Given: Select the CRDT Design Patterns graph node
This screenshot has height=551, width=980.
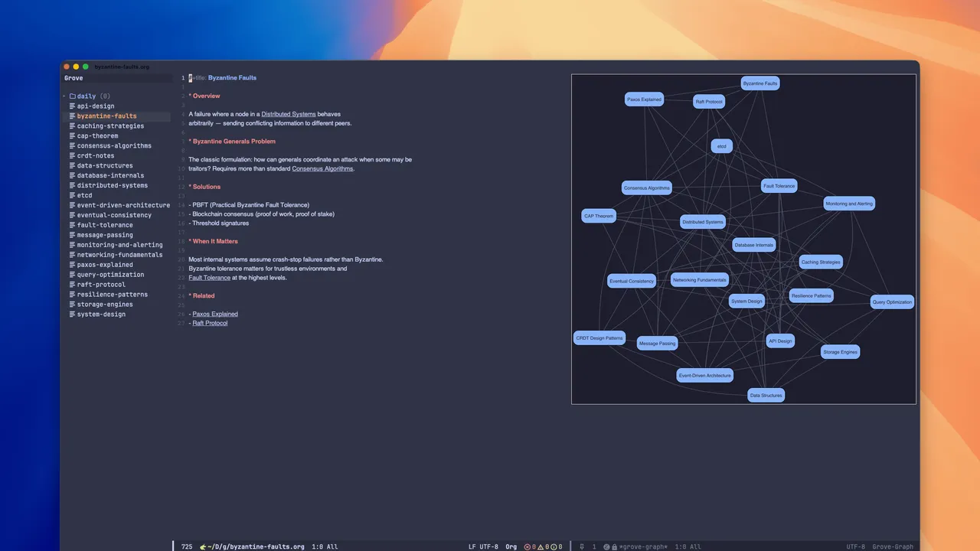Looking at the screenshot, I should point(599,337).
